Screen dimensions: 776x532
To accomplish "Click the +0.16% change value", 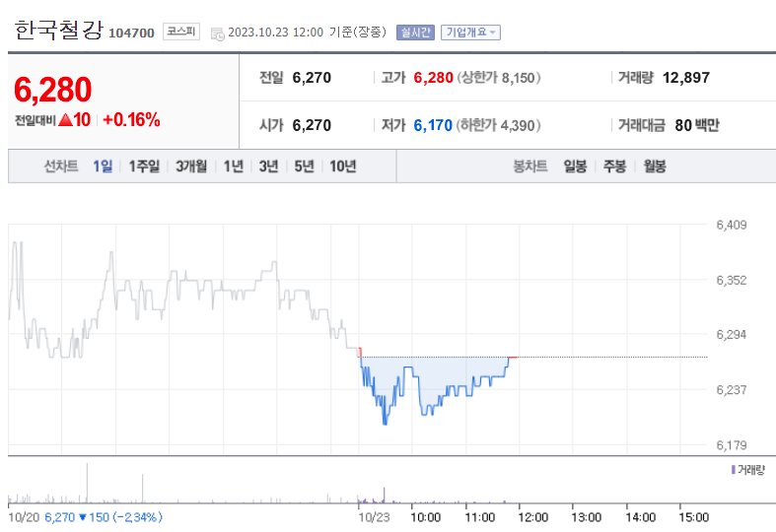I will click(131, 119).
